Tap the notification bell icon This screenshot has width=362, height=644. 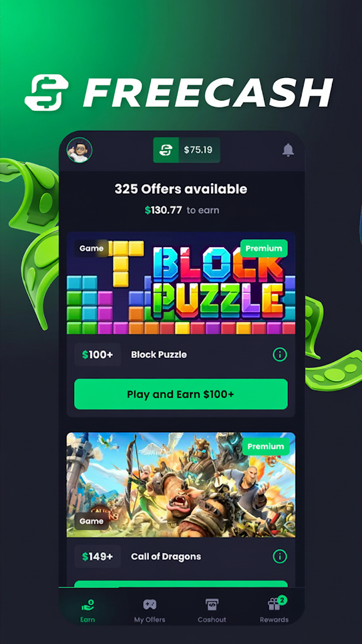288,150
